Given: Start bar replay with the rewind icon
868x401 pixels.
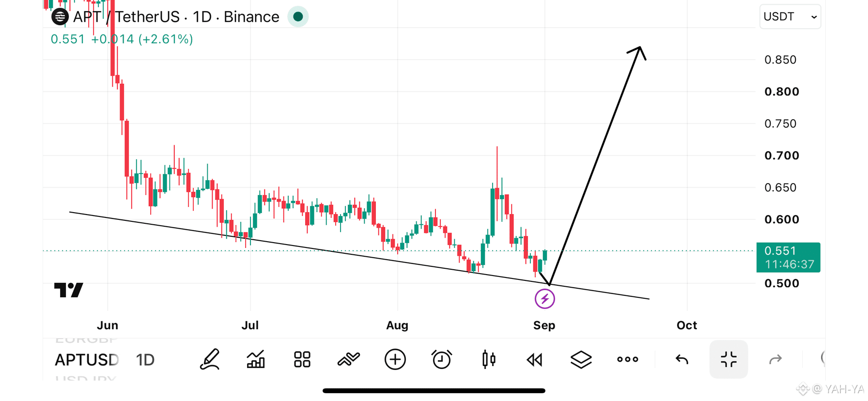Looking at the screenshot, I should pyautogui.click(x=535, y=359).
